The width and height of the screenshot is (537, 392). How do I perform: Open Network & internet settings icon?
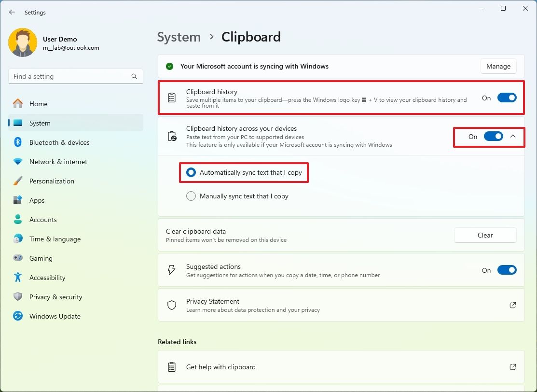[x=19, y=162]
